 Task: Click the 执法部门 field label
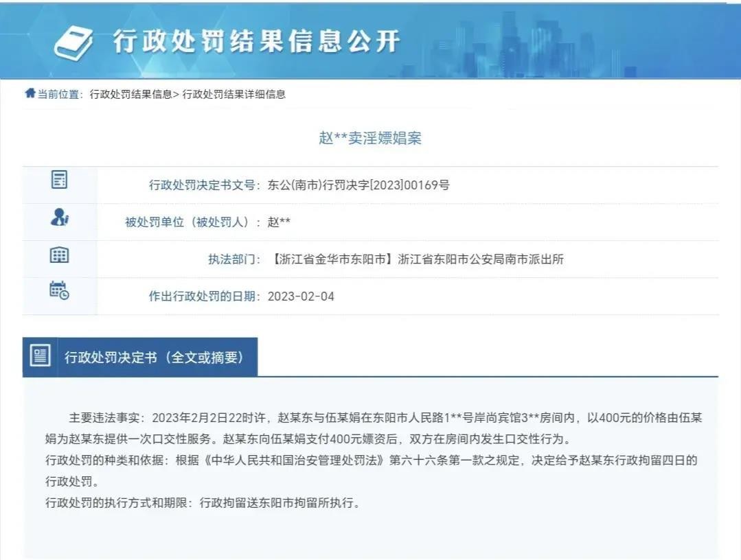coord(234,259)
